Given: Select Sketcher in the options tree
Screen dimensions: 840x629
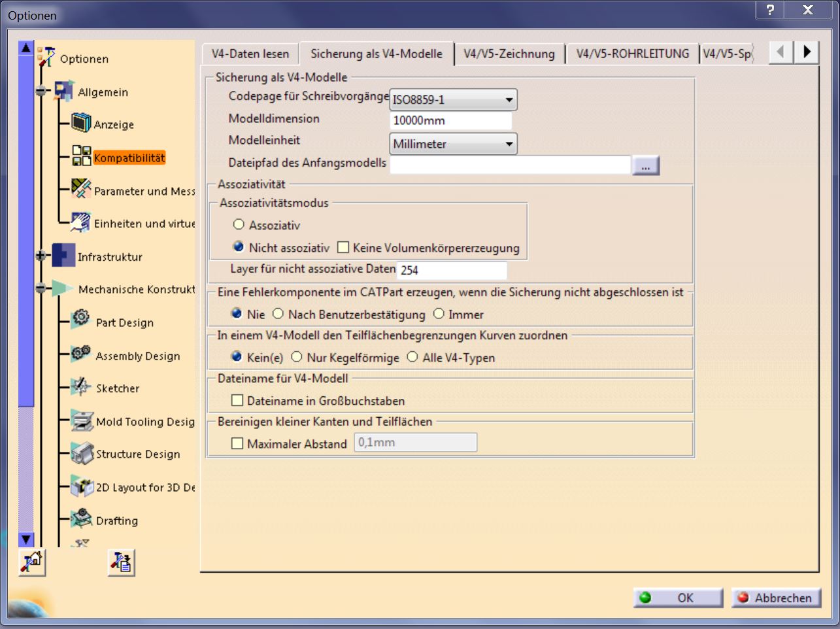Looking at the screenshot, I should pos(118,388).
